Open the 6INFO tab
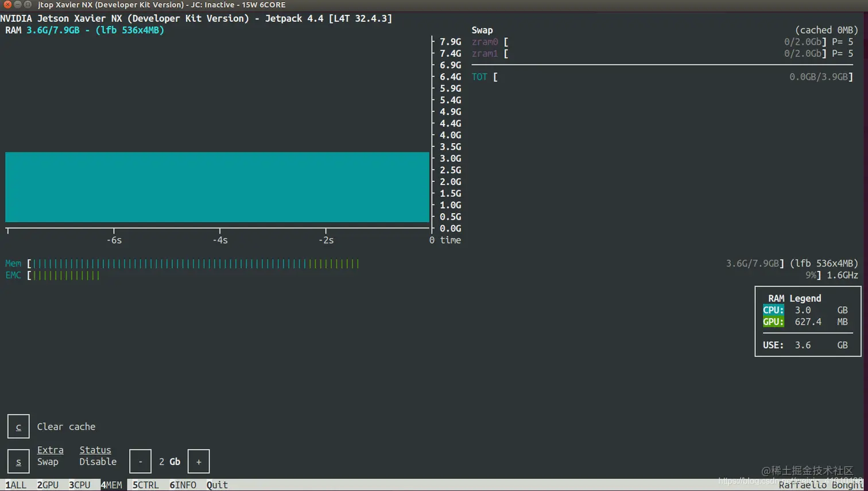 click(x=183, y=485)
